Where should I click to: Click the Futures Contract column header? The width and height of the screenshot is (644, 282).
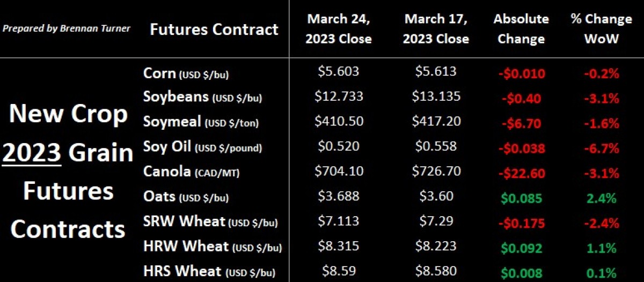[214, 29]
